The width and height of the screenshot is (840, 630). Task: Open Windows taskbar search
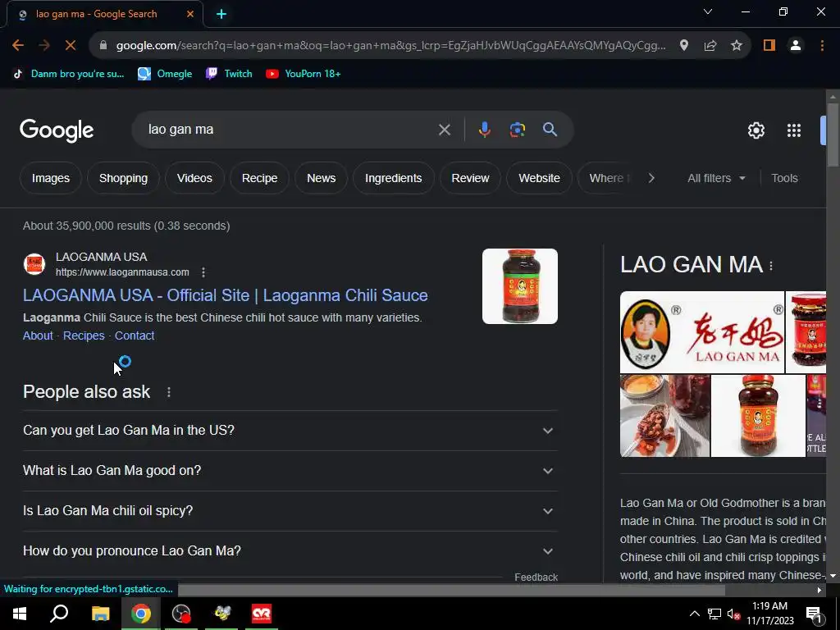point(59,614)
